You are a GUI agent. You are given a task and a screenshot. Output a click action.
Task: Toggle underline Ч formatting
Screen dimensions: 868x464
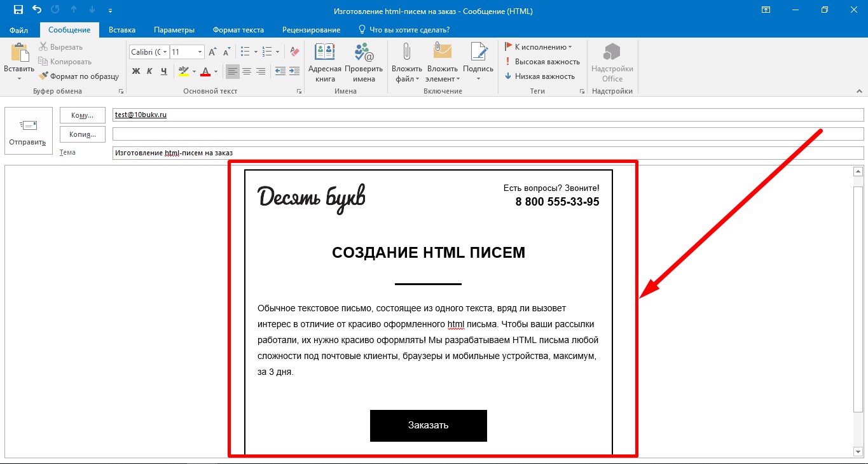click(x=163, y=71)
